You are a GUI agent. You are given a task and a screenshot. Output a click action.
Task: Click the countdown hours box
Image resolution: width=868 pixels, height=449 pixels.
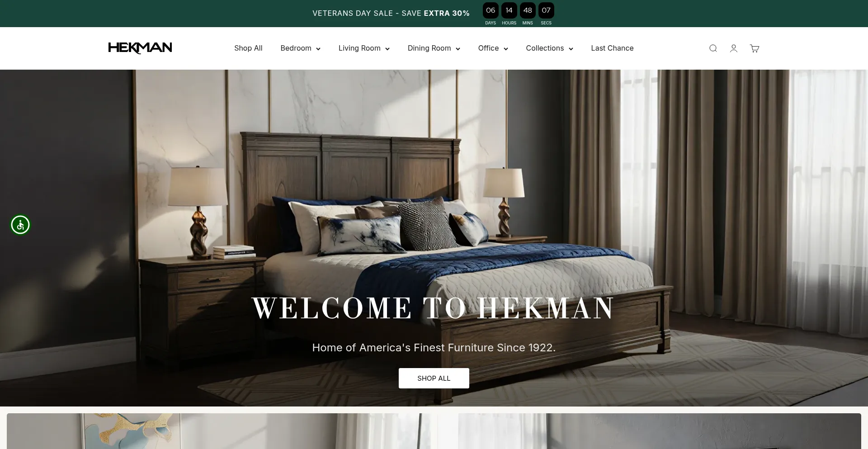[x=509, y=10]
